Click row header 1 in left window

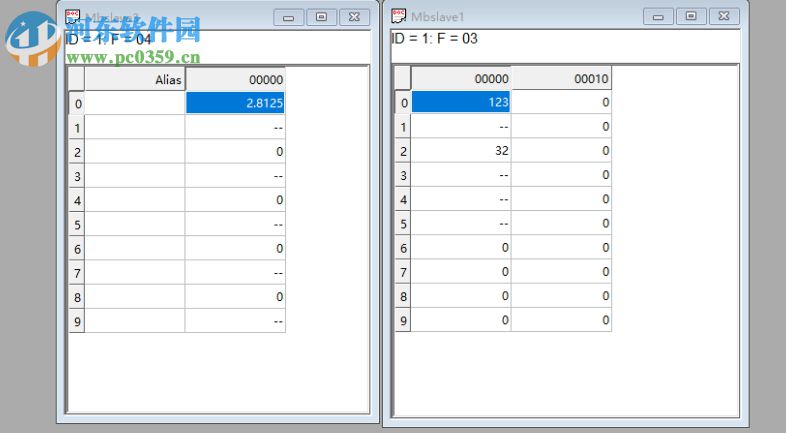77,128
